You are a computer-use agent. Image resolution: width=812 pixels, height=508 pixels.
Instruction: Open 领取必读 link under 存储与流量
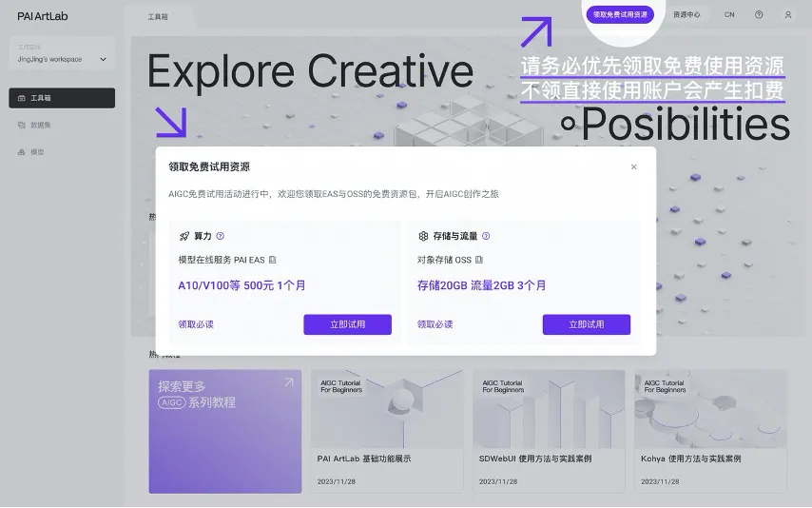[435, 324]
